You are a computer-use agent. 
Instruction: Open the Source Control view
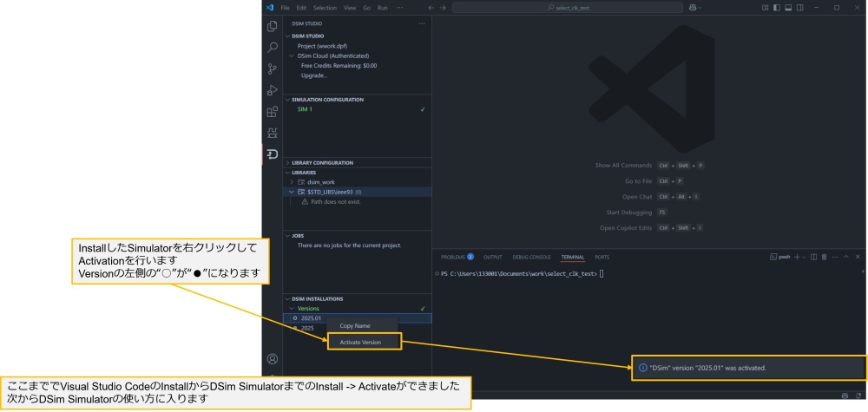click(x=272, y=69)
